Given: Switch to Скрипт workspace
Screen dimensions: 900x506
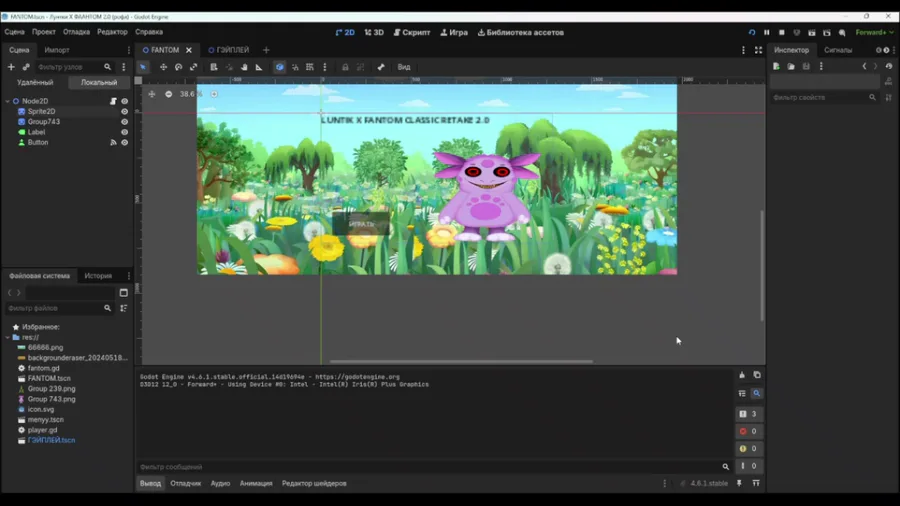Looking at the screenshot, I should point(412,33).
